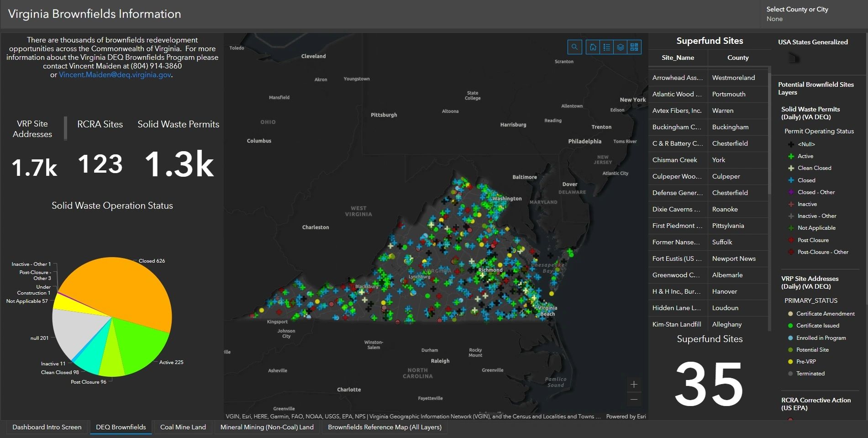Toggle the Post Closure legend symbol
The image size is (868, 438).
[x=790, y=240]
